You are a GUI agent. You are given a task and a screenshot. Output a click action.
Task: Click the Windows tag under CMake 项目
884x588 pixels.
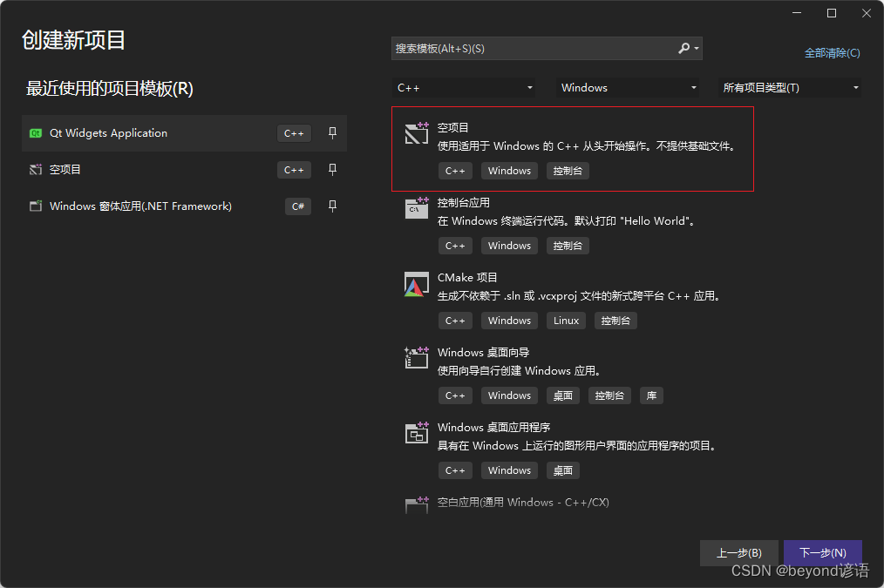[509, 321]
